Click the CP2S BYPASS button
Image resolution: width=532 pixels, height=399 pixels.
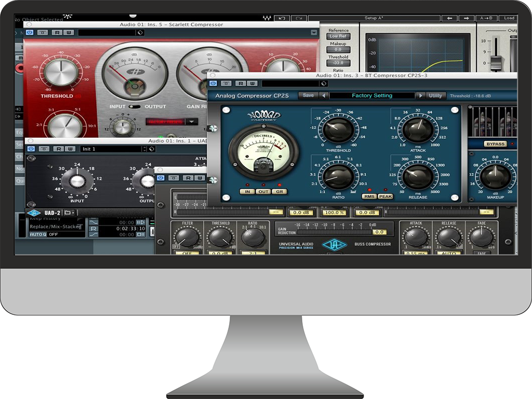pos(495,144)
